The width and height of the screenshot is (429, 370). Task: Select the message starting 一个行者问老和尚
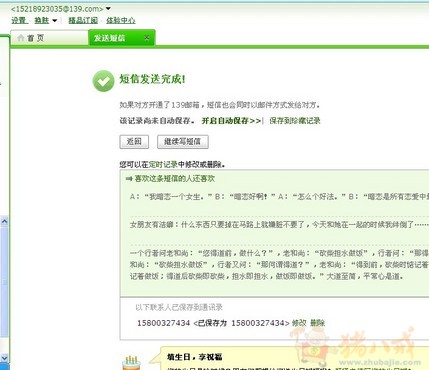pos(279,265)
